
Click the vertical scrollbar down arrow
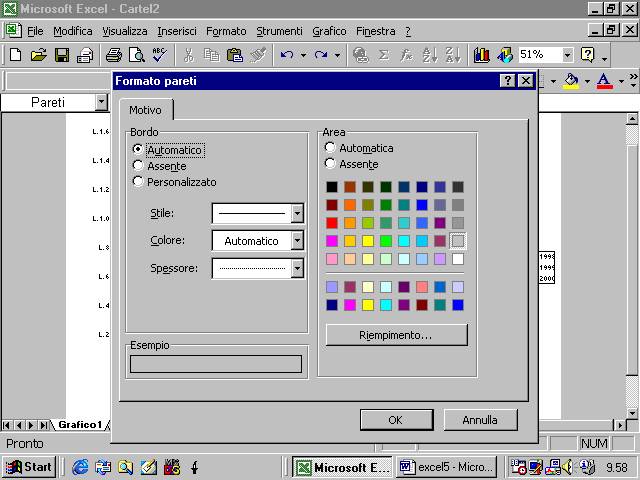pyautogui.click(x=632, y=413)
